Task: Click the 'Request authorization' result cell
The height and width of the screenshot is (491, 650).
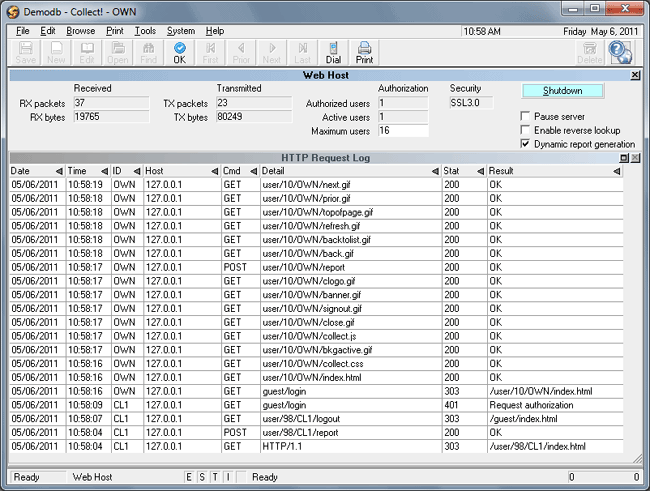Action: click(x=555, y=405)
